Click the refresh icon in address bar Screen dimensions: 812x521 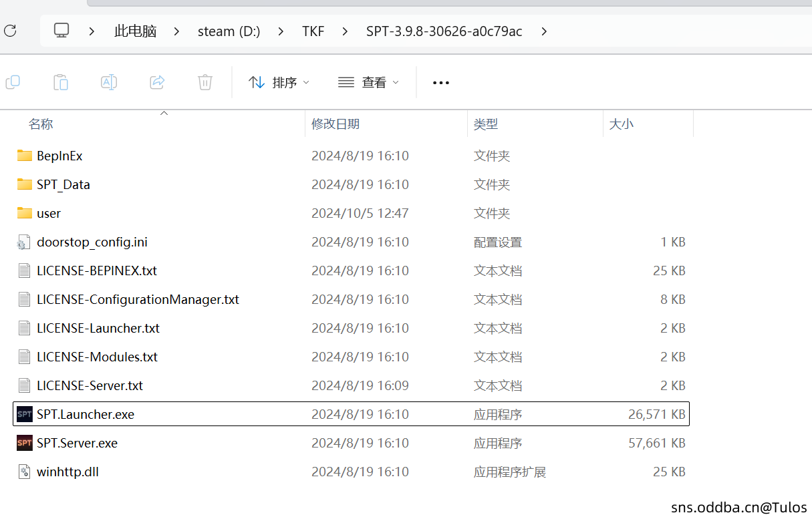[10, 31]
